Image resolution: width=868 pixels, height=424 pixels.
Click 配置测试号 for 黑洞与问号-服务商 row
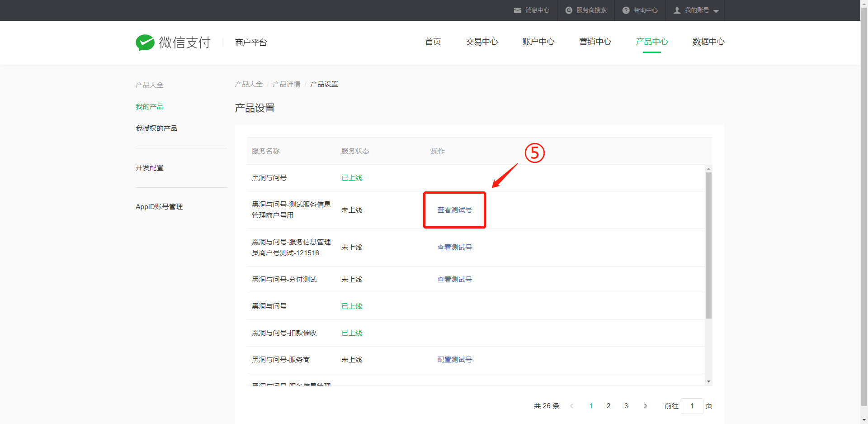[454, 360]
